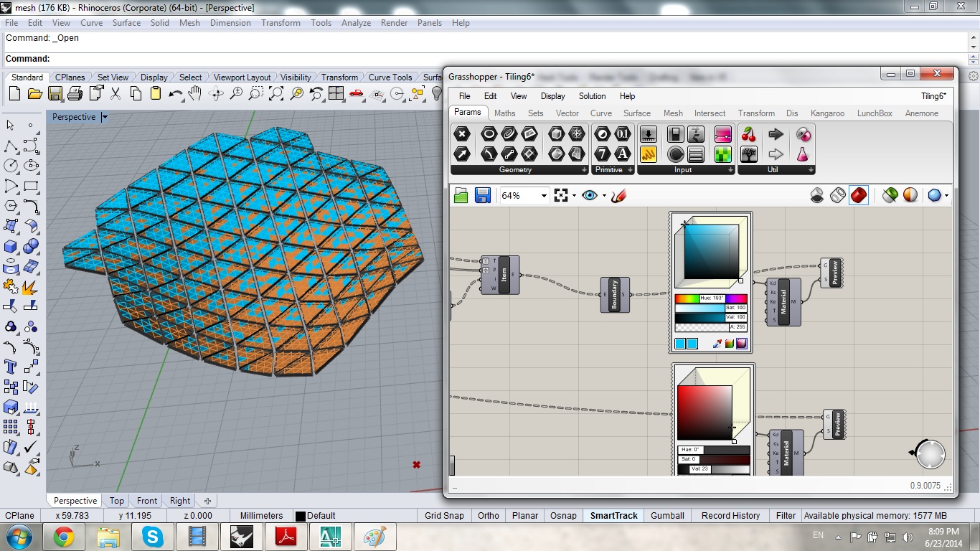The height and width of the screenshot is (551, 980).
Task: Click the Zoom Extents icon
Action: 275,93
